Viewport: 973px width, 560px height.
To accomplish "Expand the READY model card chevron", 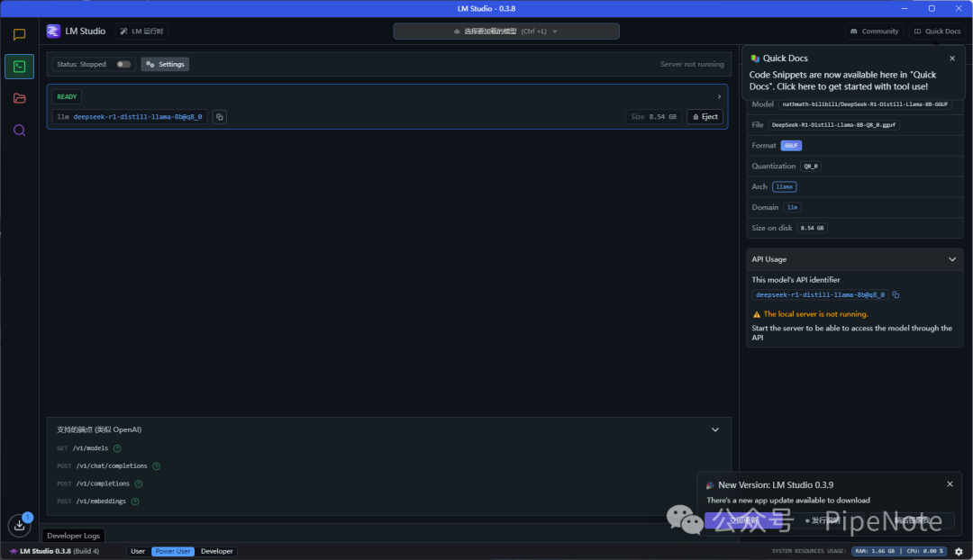I will (719, 96).
